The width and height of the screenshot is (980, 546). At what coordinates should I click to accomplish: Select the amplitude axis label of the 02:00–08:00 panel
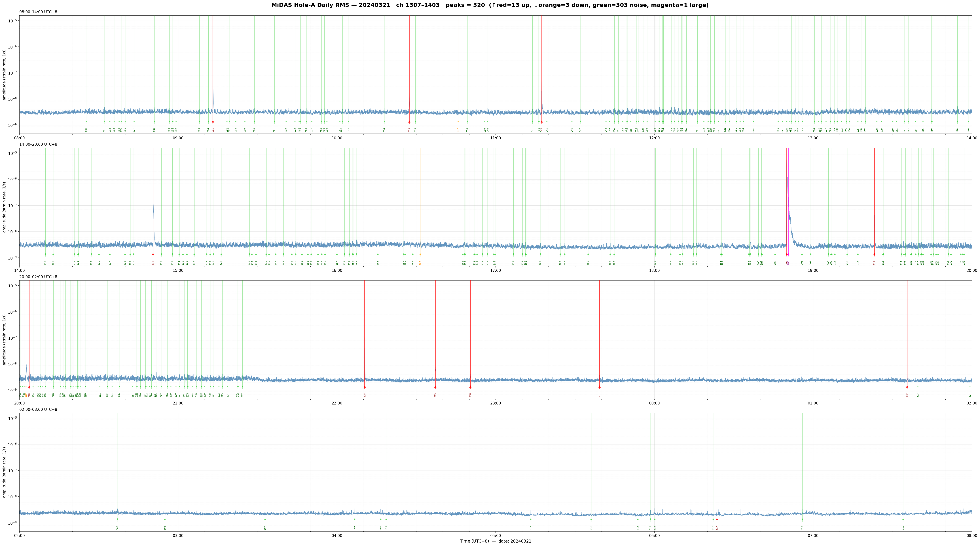pyautogui.click(x=5, y=472)
